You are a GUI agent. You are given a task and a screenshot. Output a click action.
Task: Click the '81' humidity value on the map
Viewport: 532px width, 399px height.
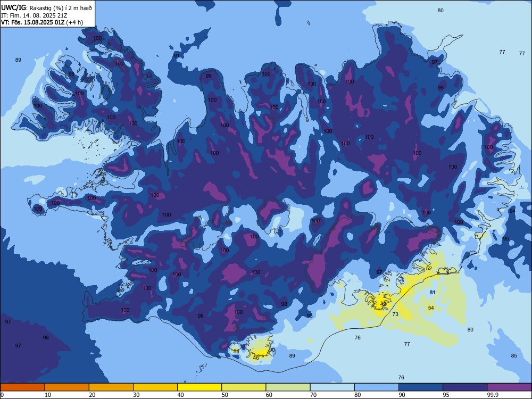pyautogui.click(x=432, y=293)
